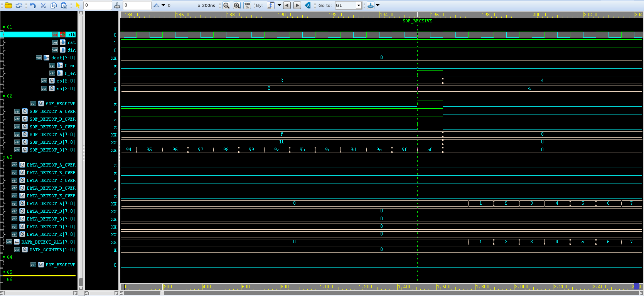Viewport: 644px width, 296px height.
Task: Select the DATA_DETECT_D[7:0] signal
Action: pos(51,227)
